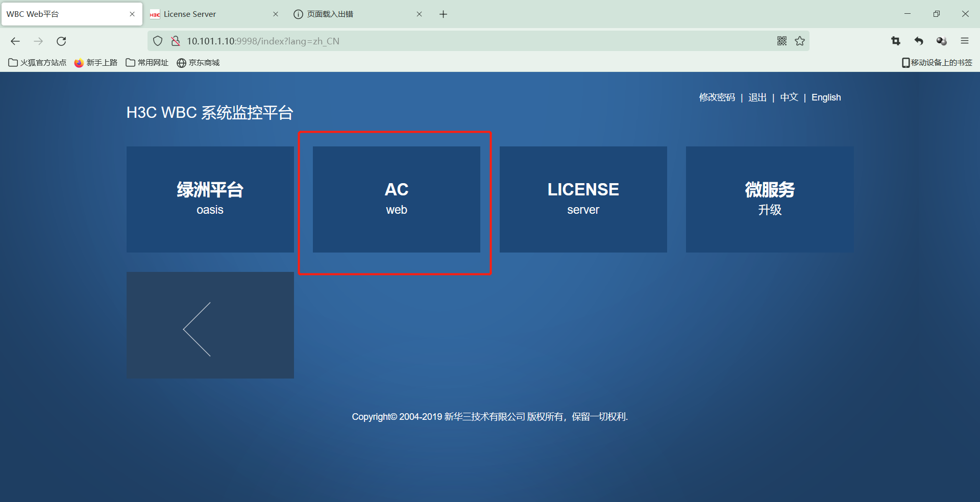
Task: Open a new browser tab
Action: [x=443, y=14]
